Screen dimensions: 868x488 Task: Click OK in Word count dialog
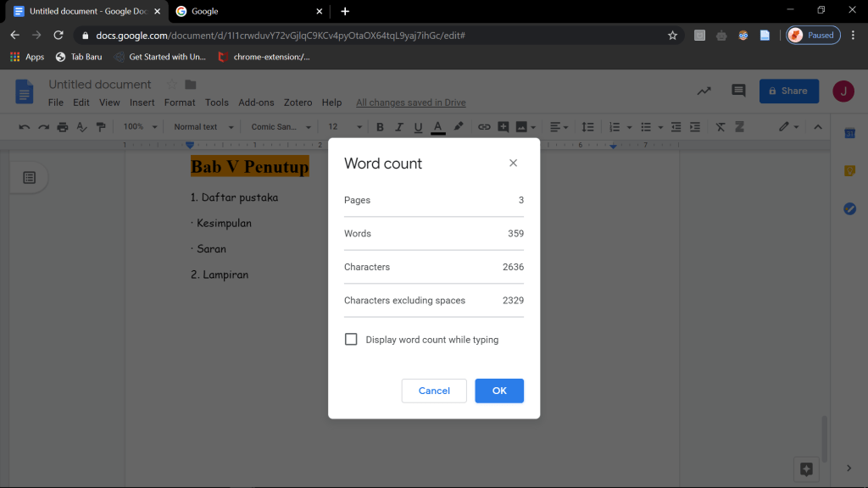pos(499,391)
